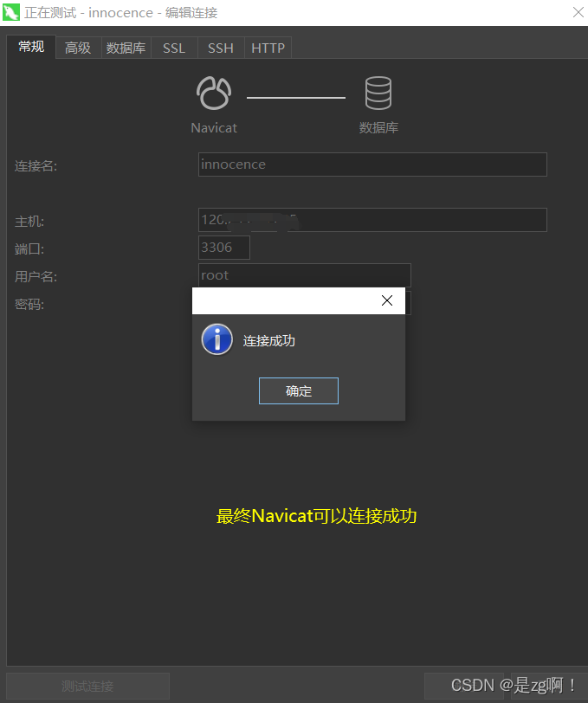Open the HTTP tab
Viewport: 588px width, 703px height.
[x=268, y=48]
